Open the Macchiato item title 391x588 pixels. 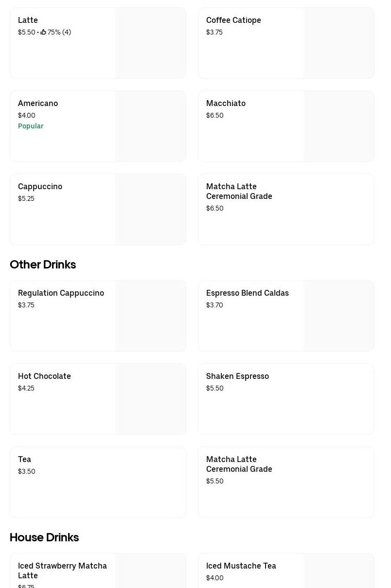(x=226, y=103)
